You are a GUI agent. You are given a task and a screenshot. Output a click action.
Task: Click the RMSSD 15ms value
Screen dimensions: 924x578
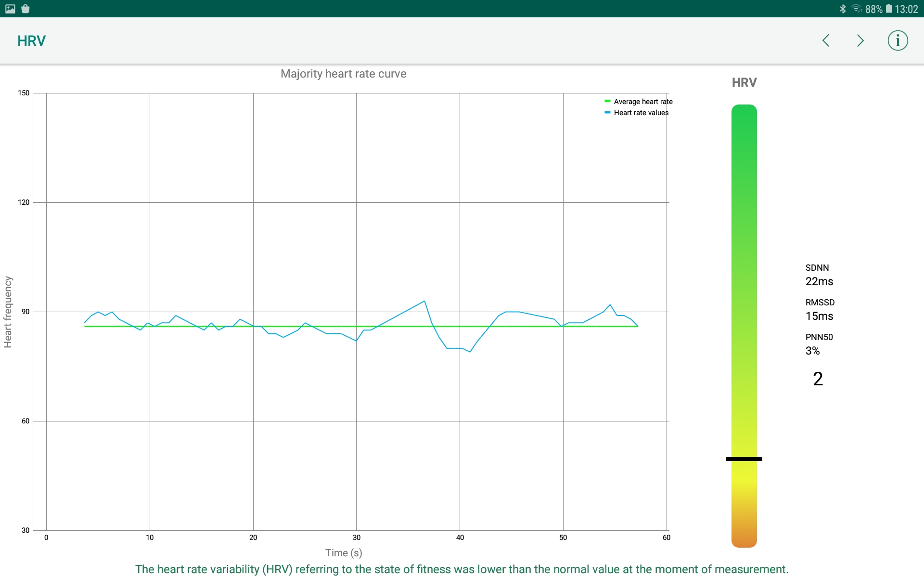[x=819, y=316]
